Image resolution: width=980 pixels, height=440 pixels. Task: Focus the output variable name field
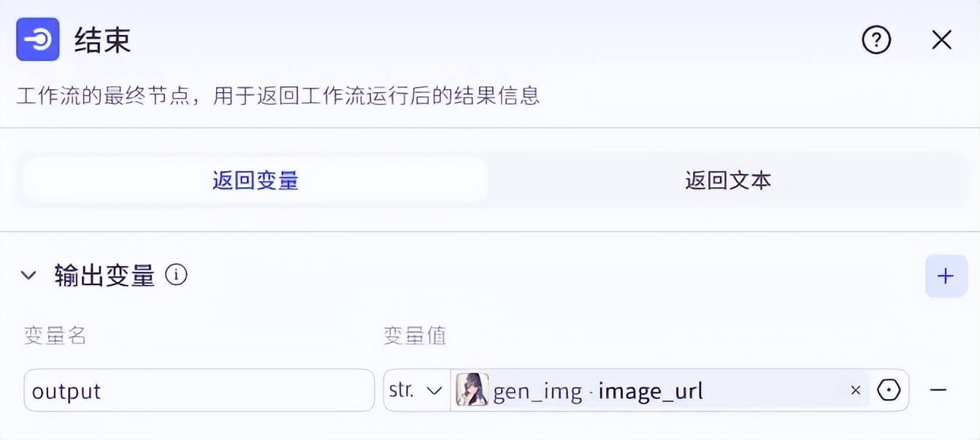(199, 390)
